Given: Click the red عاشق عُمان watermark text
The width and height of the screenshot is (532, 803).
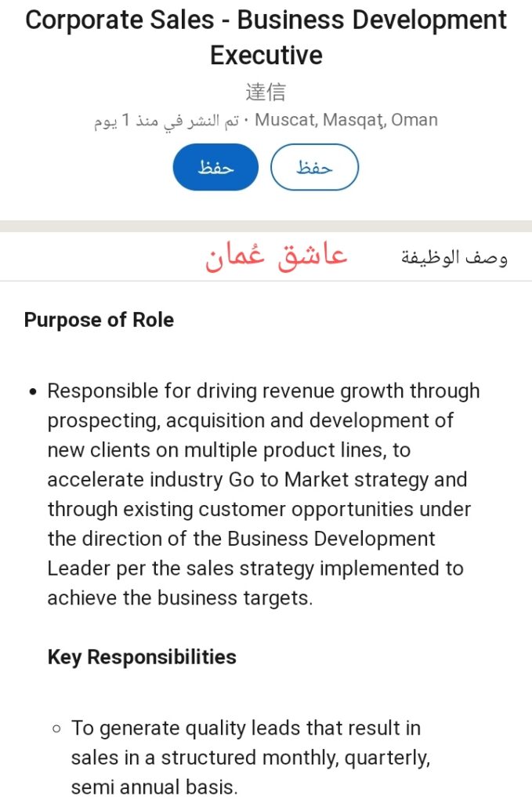Looking at the screenshot, I should [x=276, y=256].
